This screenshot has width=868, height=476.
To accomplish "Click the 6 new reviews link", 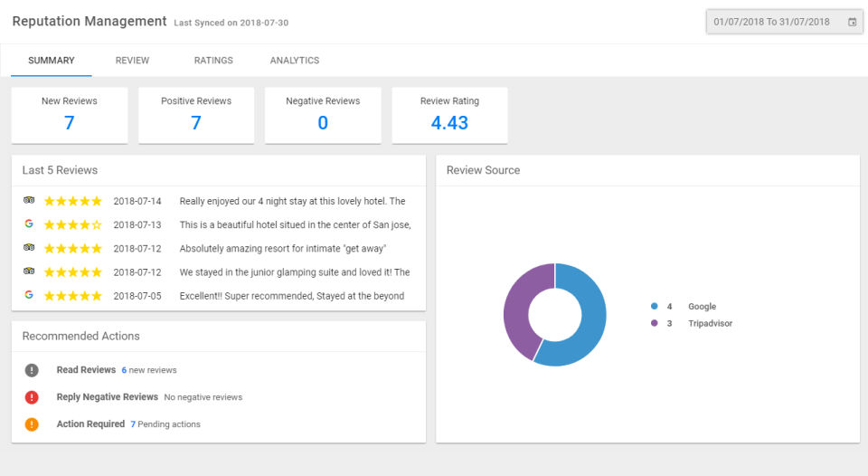I will (x=149, y=370).
